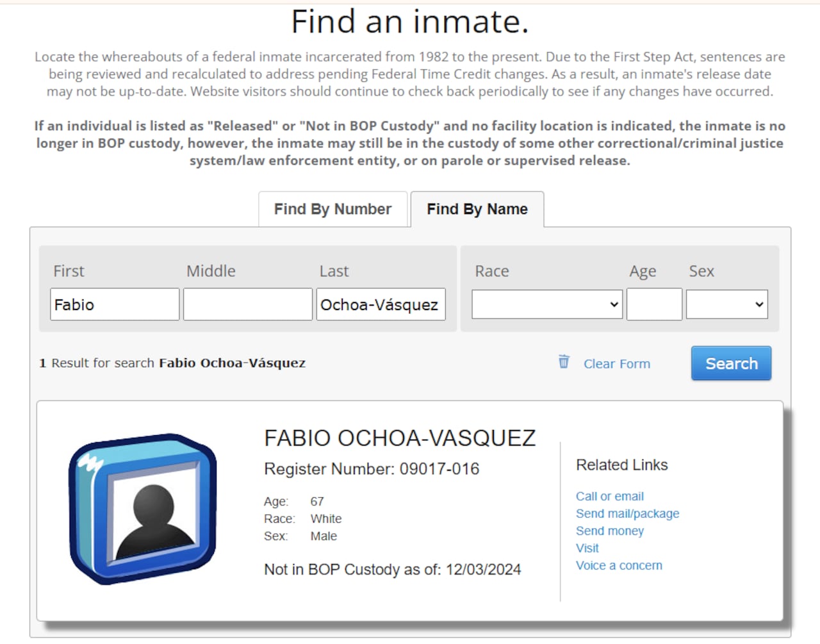Click the Clear Form link

click(x=616, y=364)
